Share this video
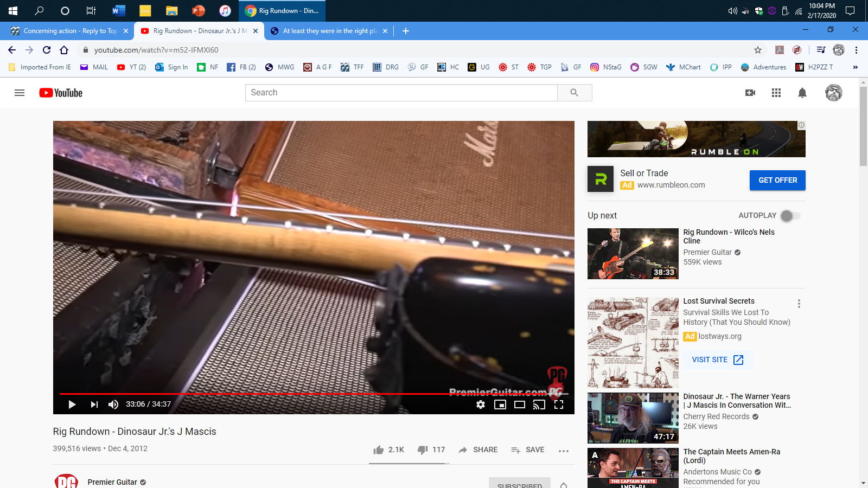Image resolution: width=868 pixels, height=488 pixels. 478,450
